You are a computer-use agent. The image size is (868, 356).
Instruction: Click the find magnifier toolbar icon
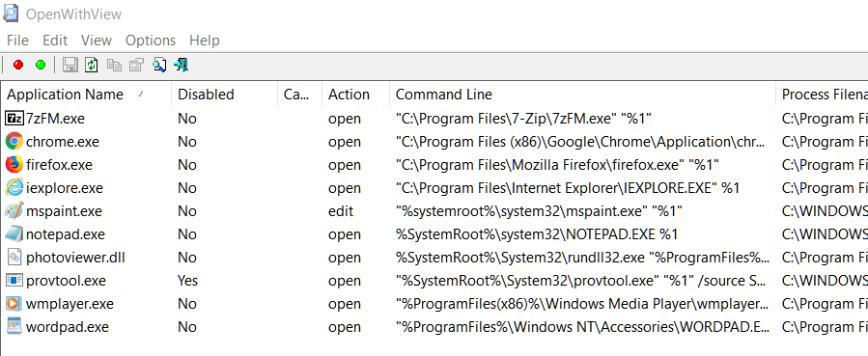pos(159,66)
